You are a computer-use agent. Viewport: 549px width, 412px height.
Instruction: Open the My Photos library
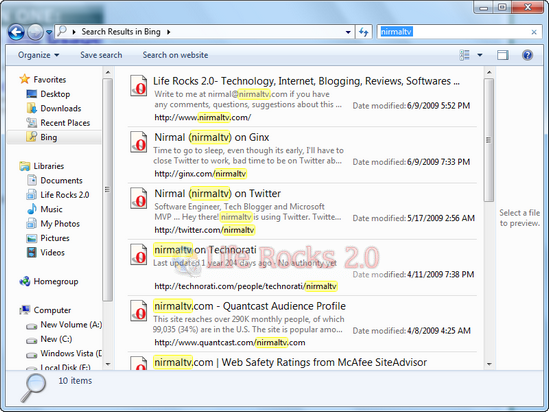[53, 223]
